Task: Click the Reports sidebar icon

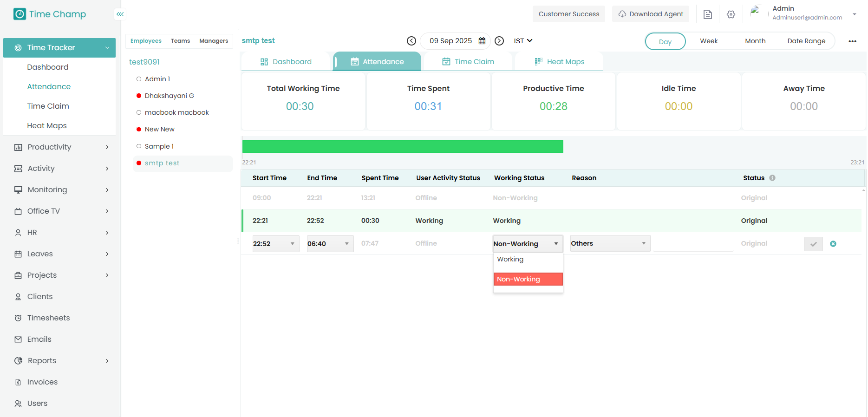Action: tap(18, 361)
